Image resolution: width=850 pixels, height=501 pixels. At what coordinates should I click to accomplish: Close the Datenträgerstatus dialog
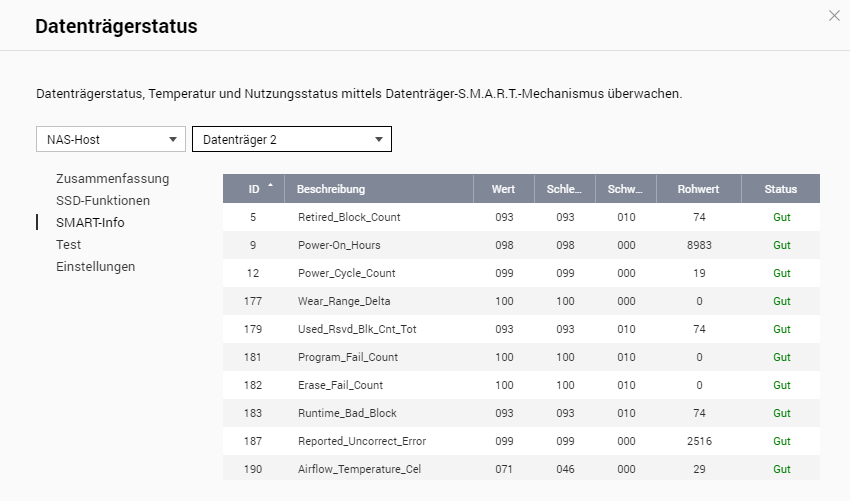(x=834, y=16)
